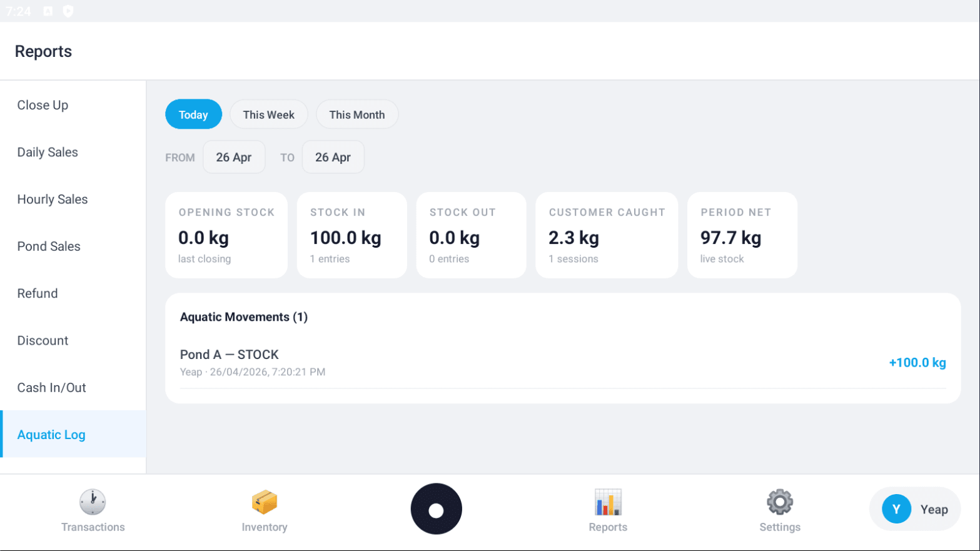Click the Pond A — STOCK movement entry

pyautogui.click(x=562, y=363)
